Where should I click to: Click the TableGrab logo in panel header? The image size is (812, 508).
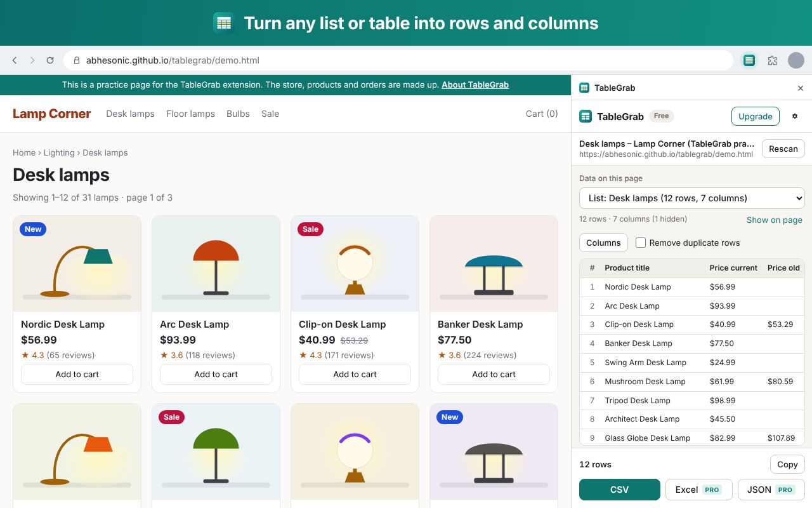pos(586,116)
